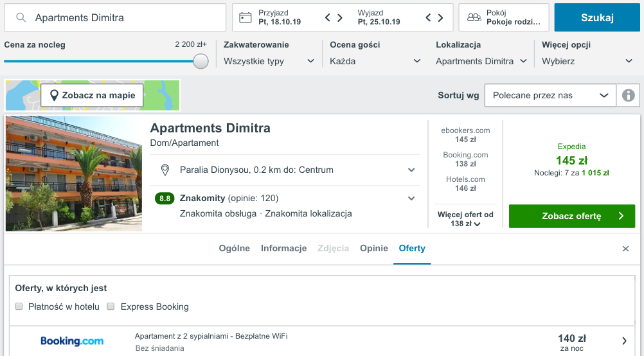This screenshot has height=356, width=644.
Task: Enable Płatność w hotelu checkbox
Action: tap(19, 307)
